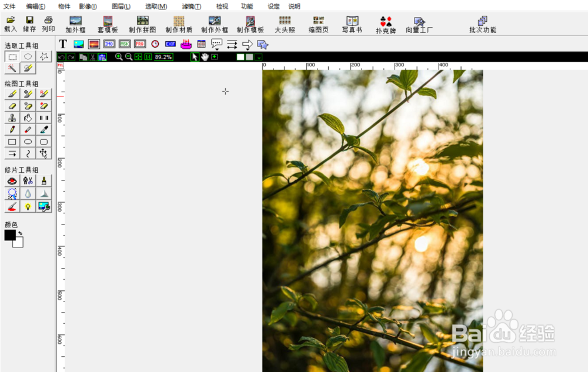Viewport: 588px width, 372px height.
Task: Select the ellipse shape drawing tool
Action: 28,142
